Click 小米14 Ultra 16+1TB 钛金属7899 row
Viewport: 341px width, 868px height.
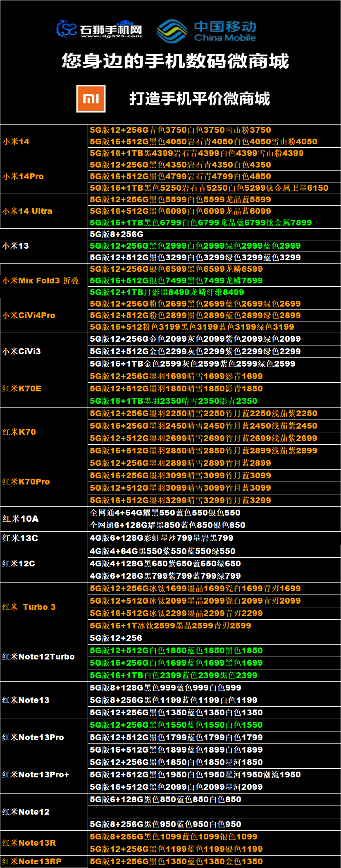(214, 223)
